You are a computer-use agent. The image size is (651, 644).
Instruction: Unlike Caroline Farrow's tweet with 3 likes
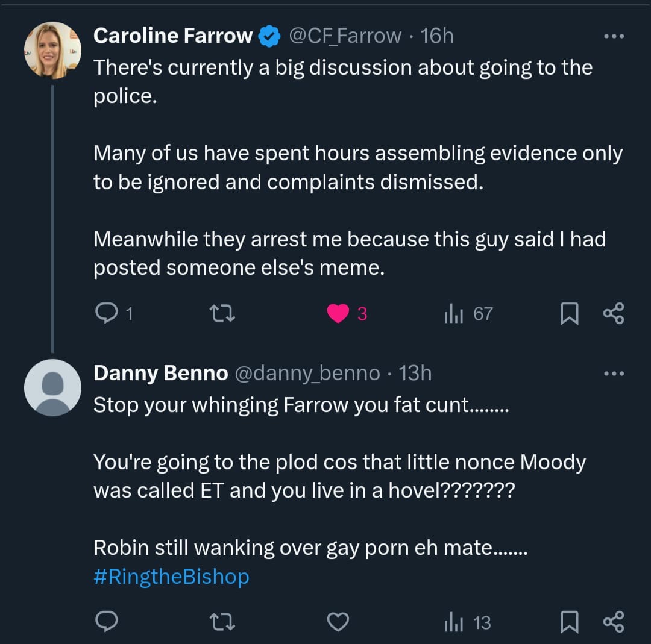click(x=339, y=313)
